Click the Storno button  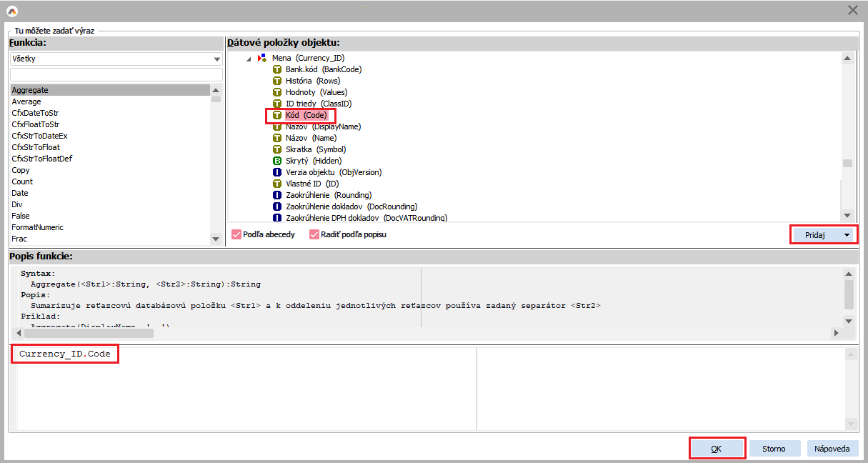pos(773,449)
